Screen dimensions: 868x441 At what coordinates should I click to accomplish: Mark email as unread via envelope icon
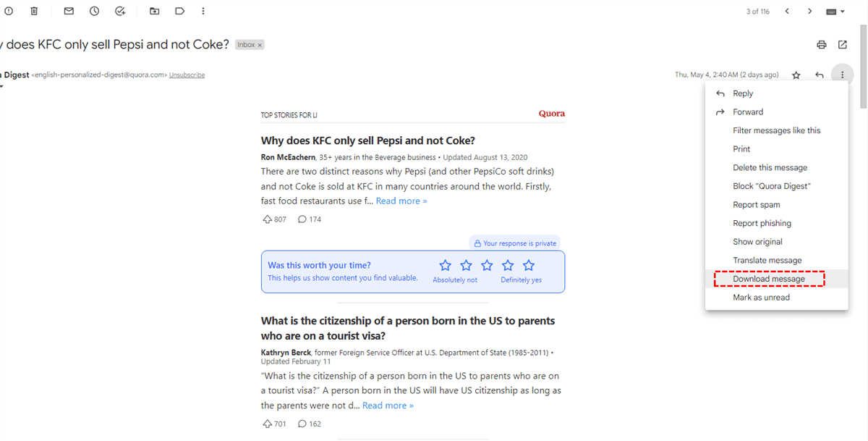pyautogui.click(x=69, y=11)
